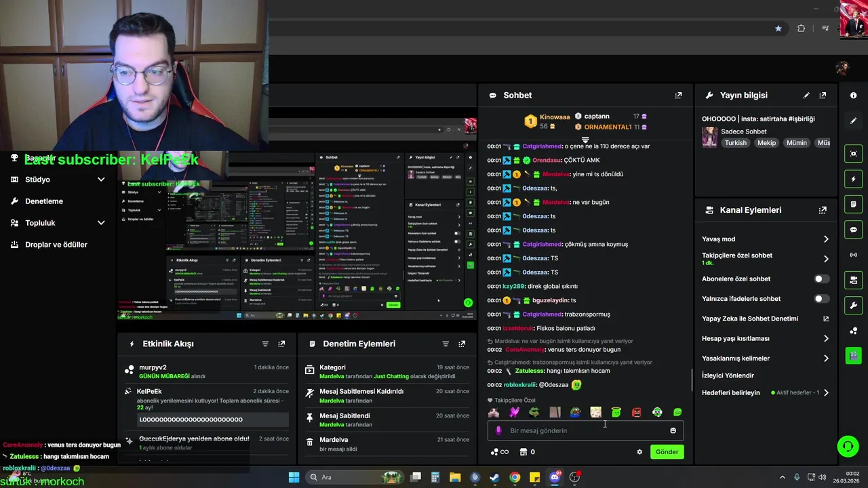
Task: Select the Mümin tag
Action: pos(797,143)
